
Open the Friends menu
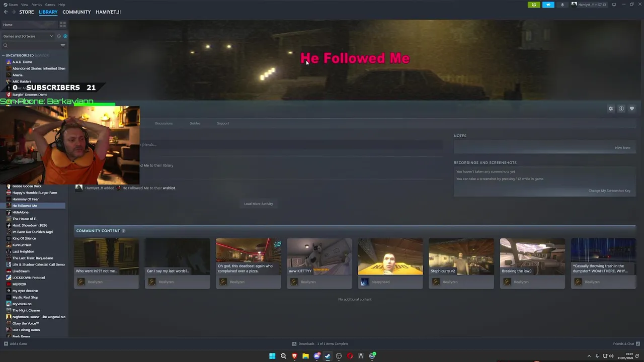(37, 5)
